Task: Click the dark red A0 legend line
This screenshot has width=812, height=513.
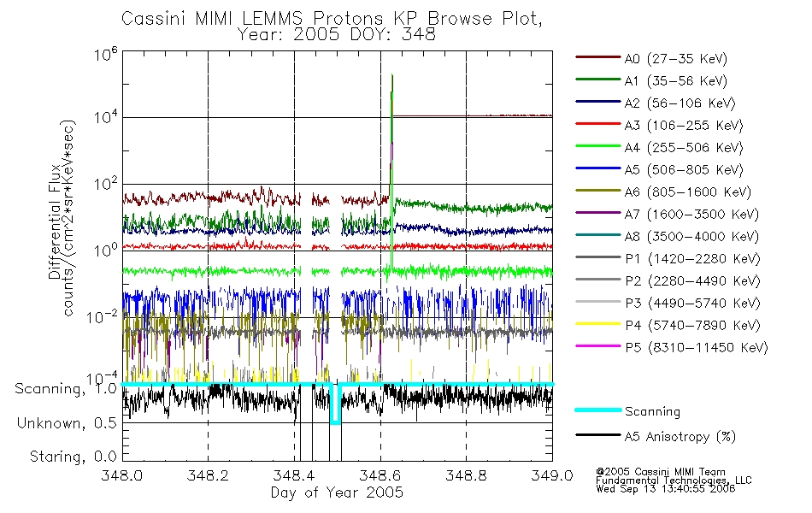Action: point(597,57)
